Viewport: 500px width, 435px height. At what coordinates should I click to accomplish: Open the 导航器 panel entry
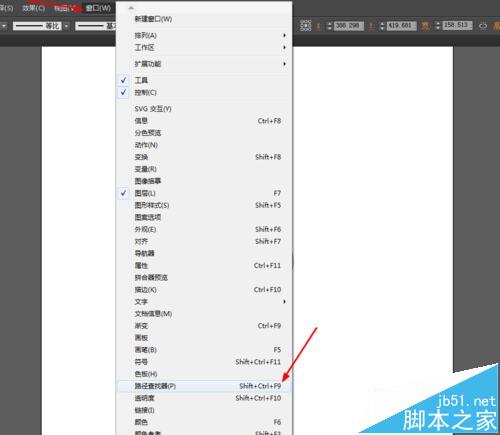click(204, 253)
